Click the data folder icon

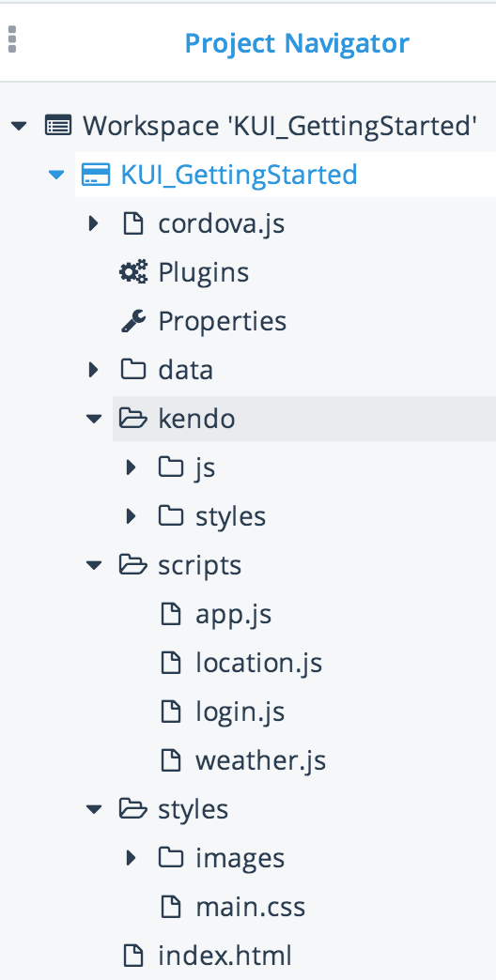tap(132, 369)
